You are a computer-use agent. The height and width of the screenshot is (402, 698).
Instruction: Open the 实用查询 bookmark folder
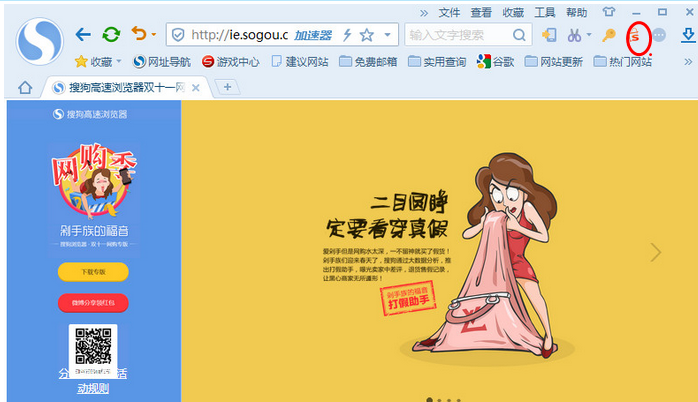point(437,61)
